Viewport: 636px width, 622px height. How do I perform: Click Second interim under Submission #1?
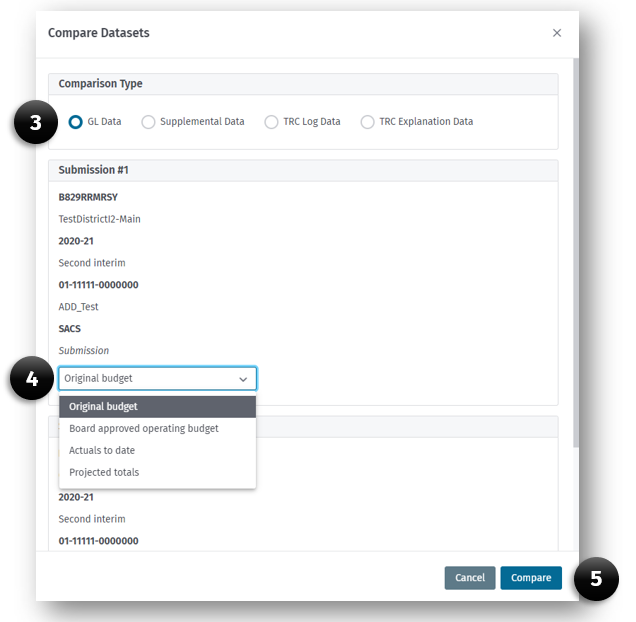point(92,263)
